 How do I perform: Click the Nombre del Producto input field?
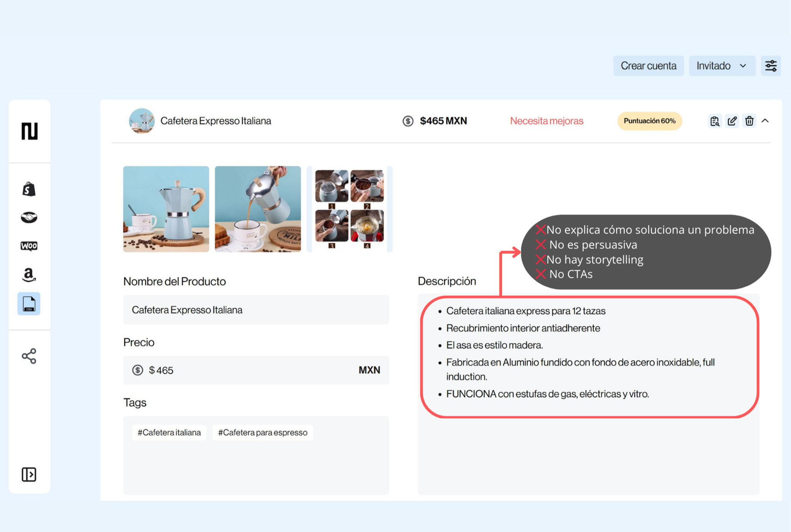(256, 310)
